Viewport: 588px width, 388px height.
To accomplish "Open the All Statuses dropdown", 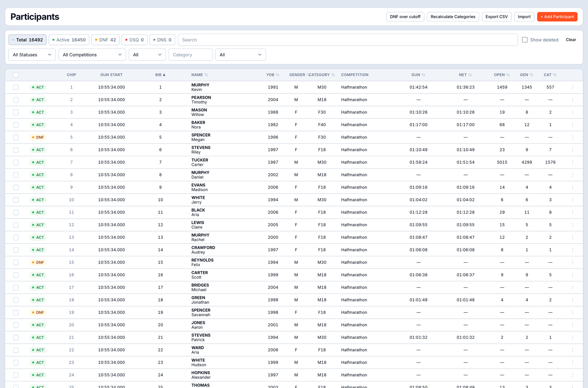I will (x=32, y=55).
